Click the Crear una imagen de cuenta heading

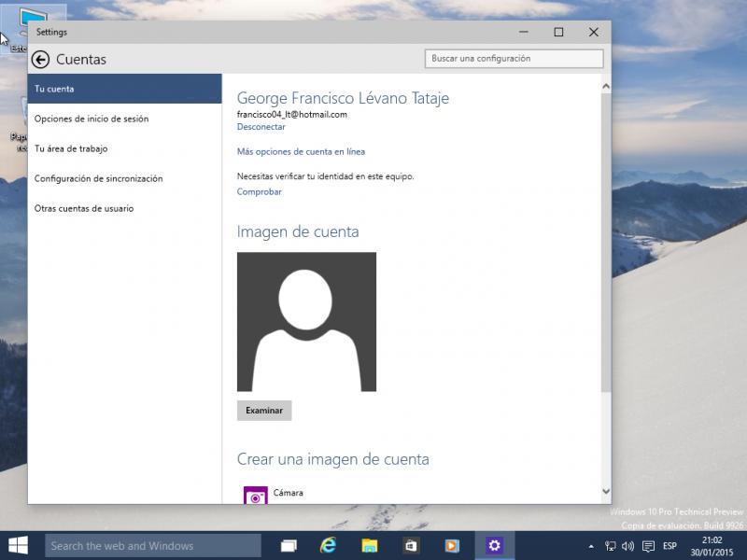tap(333, 459)
